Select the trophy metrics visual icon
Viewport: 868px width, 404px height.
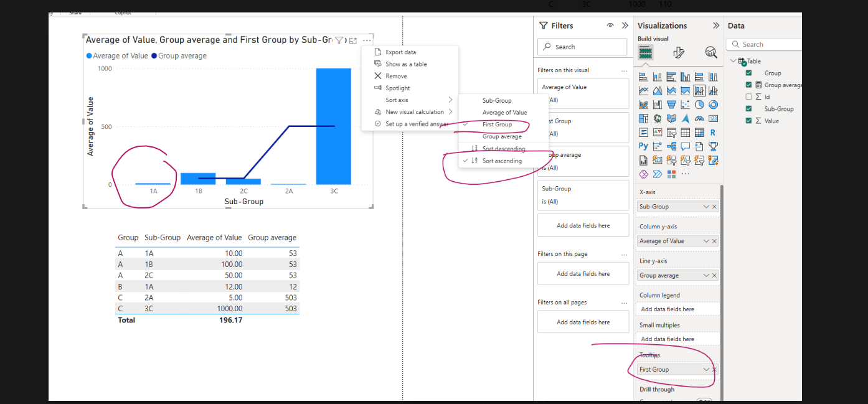[713, 146]
